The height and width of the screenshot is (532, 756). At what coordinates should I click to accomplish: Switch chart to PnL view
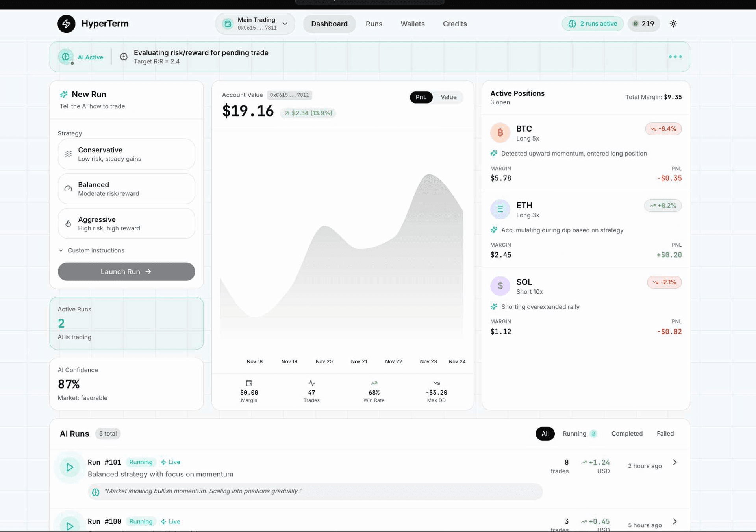click(421, 97)
